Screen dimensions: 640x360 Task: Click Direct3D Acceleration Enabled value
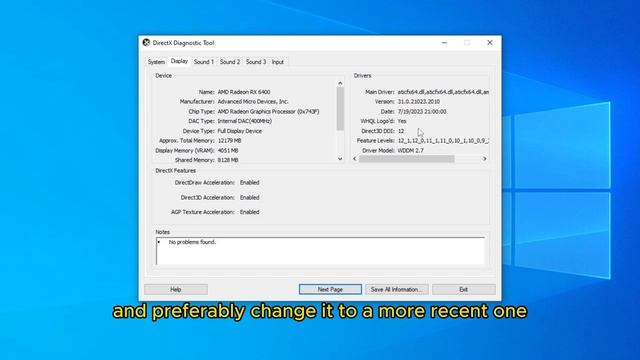pos(249,198)
